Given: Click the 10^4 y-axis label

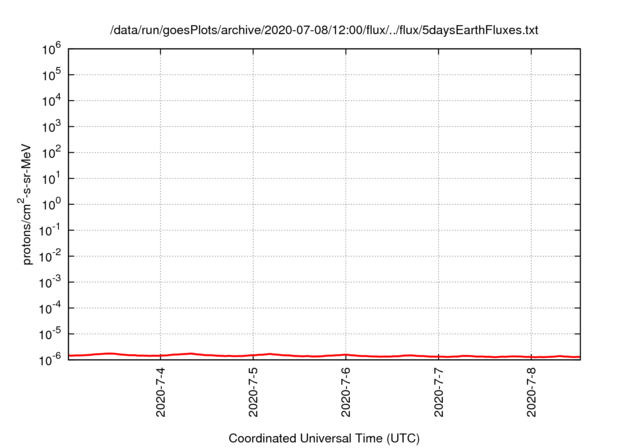Looking at the screenshot, I should (51, 100).
